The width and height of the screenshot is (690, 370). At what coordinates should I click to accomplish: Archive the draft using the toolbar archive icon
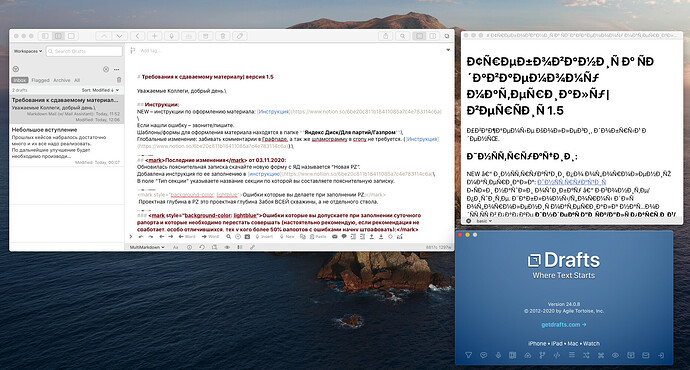206,36
